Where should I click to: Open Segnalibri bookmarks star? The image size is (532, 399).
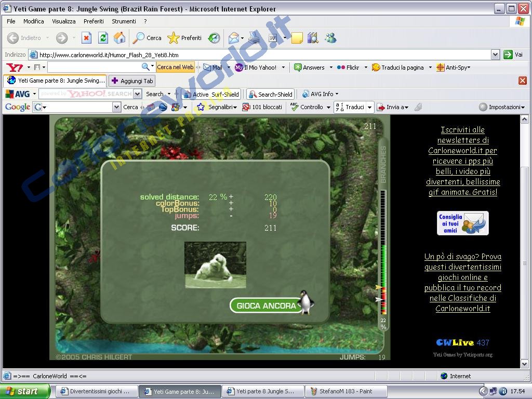(x=201, y=107)
